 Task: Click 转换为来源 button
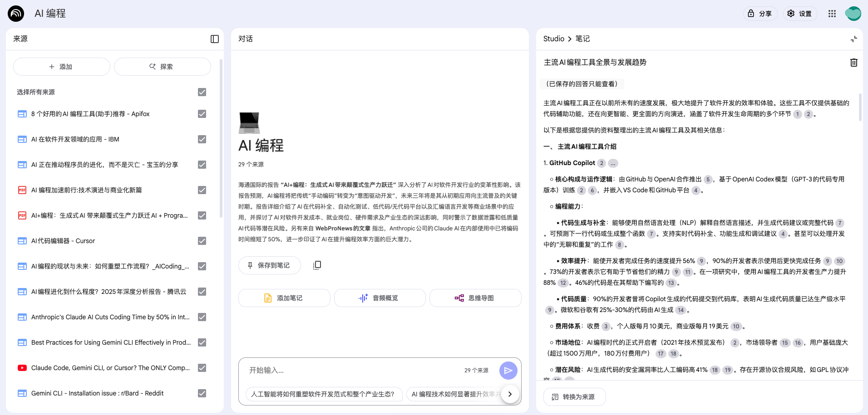(x=575, y=397)
